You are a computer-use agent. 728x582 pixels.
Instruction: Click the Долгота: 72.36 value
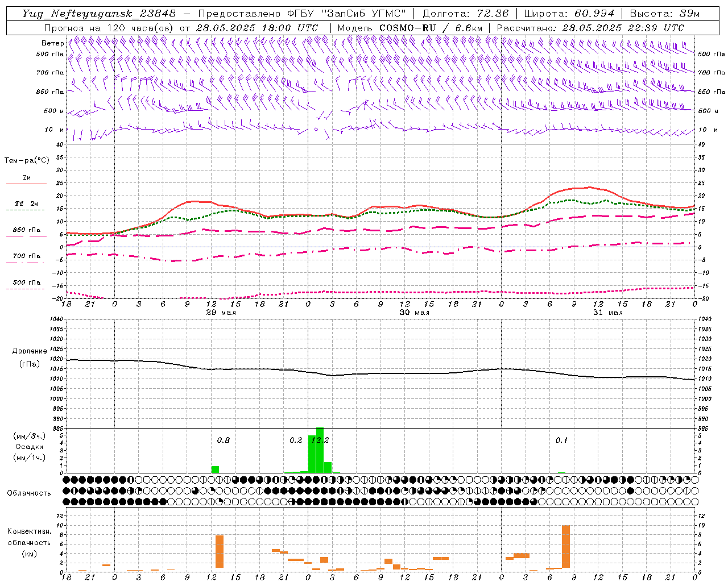point(466,14)
